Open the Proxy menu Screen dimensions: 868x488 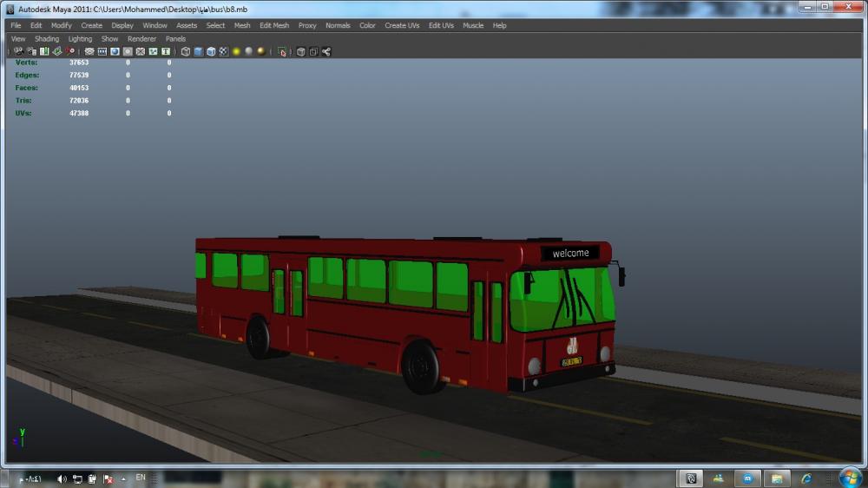point(307,25)
